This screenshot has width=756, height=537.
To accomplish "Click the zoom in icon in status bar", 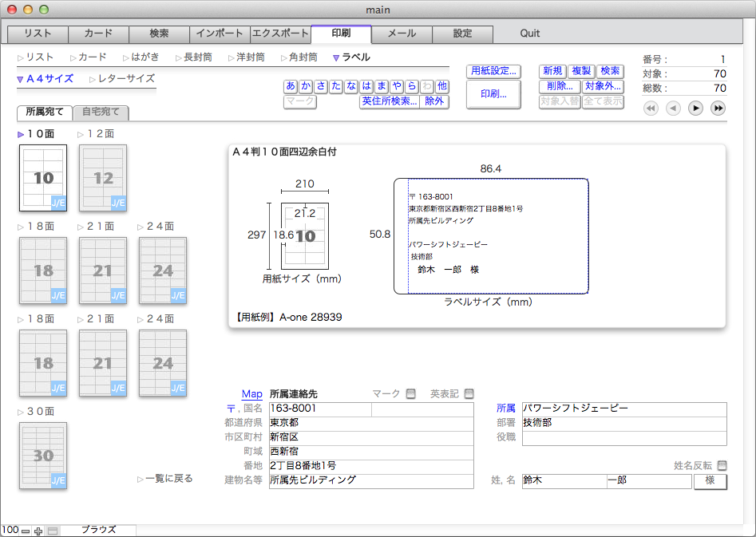I will [38, 531].
